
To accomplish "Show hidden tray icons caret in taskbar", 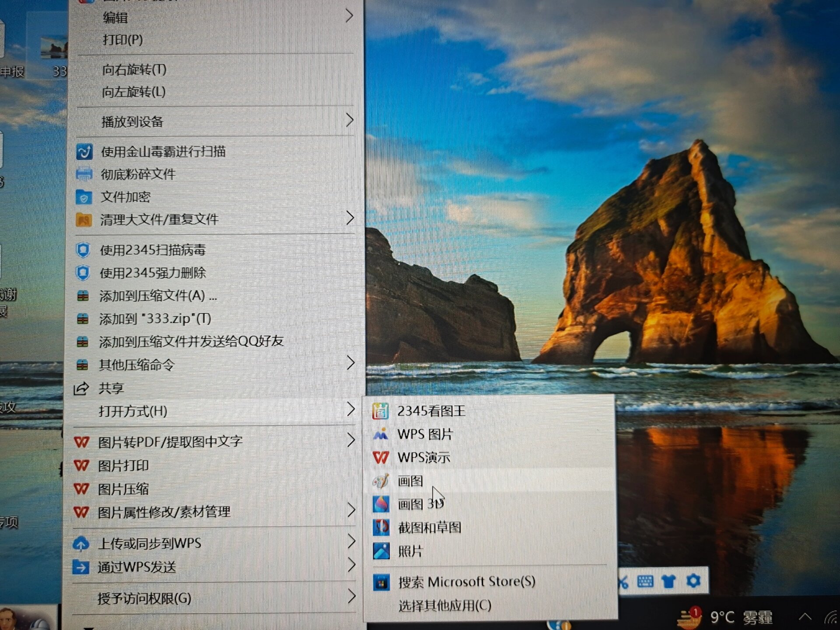I will tap(805, 617).
